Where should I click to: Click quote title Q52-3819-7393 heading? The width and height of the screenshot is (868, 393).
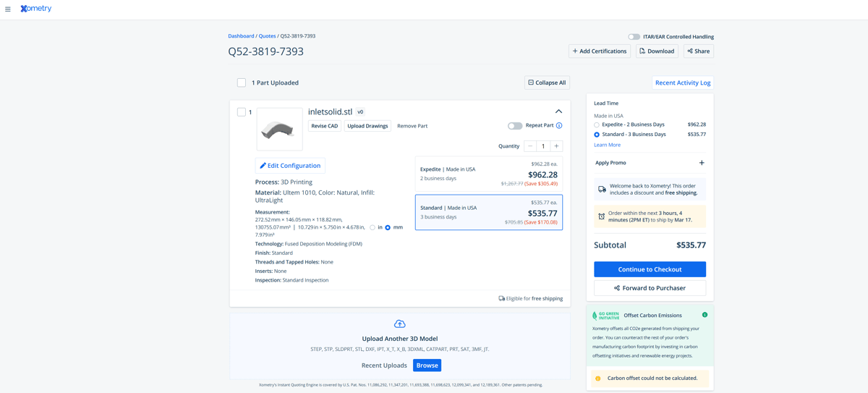click(x=265, y=51)
